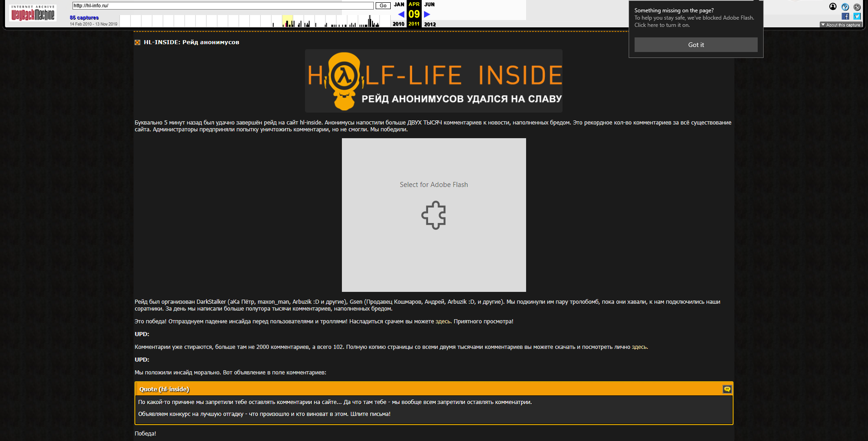The image size is (868, 441).
Task: Click the user account icon in the Wayback toolbar
Action: (x=833, y=6)
